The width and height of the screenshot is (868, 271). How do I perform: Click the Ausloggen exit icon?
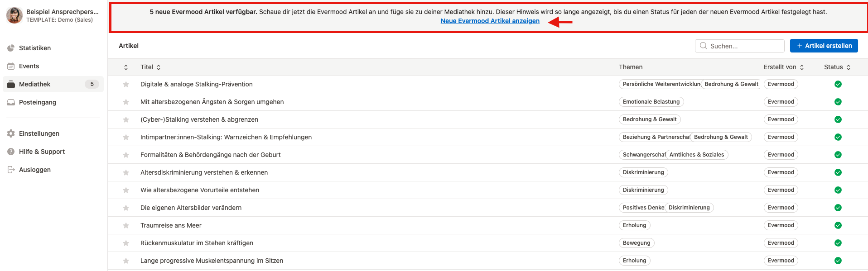click(x=11, y=170)
